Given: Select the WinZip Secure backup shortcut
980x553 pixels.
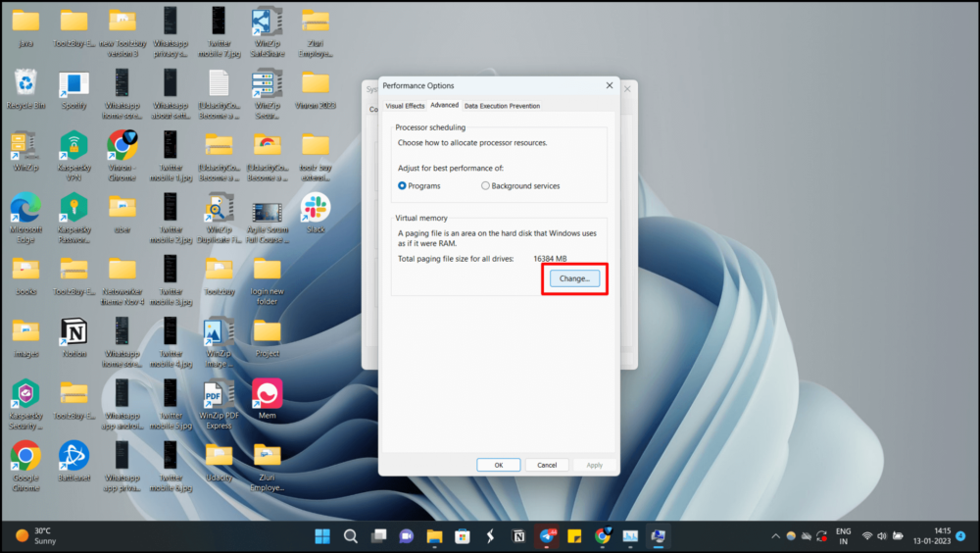Looking at the screenshot, I should pos(267,94).
